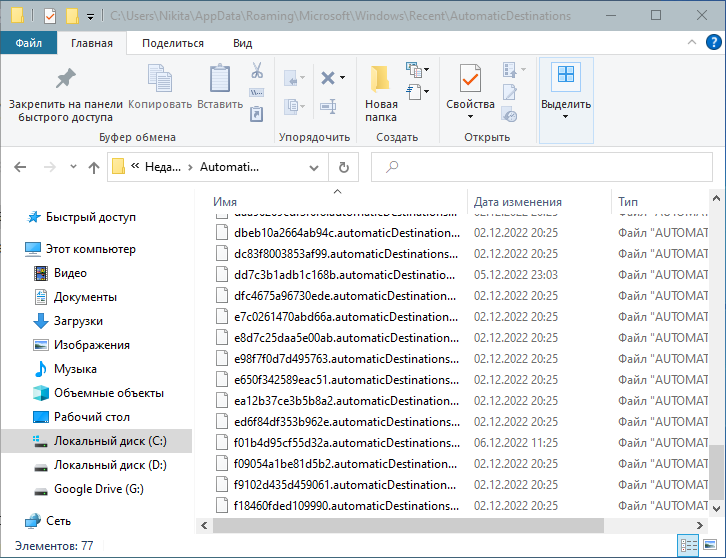
Task: Pin to Quick Access ribbon button
Action: click(x=65, y=95)
